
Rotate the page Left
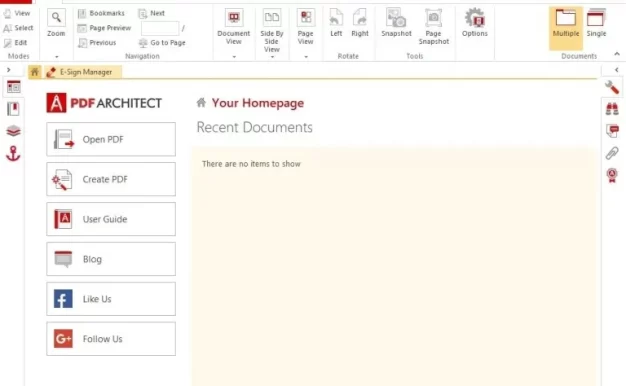point(336,23)
